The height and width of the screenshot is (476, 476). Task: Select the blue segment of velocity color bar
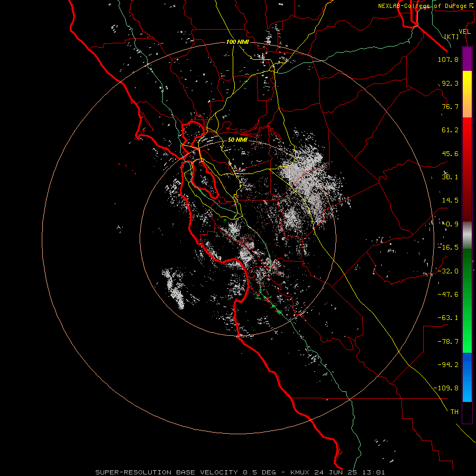[x=467, y=377]
